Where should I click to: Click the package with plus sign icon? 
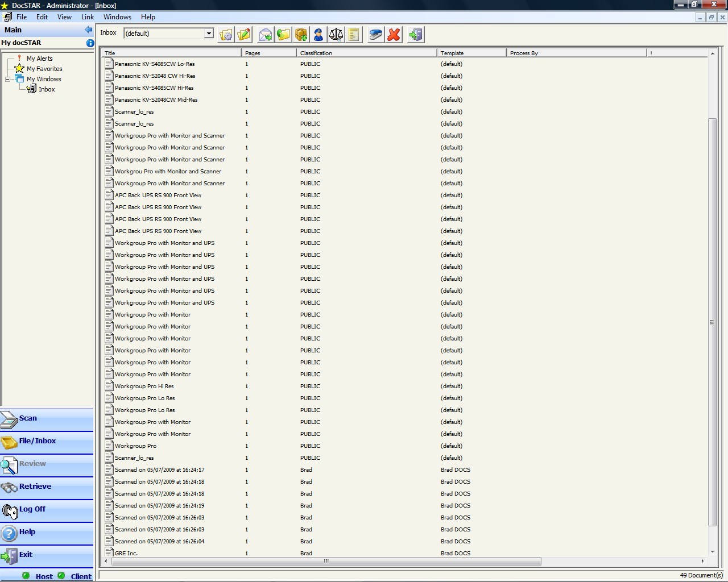(x=301, y=35)
